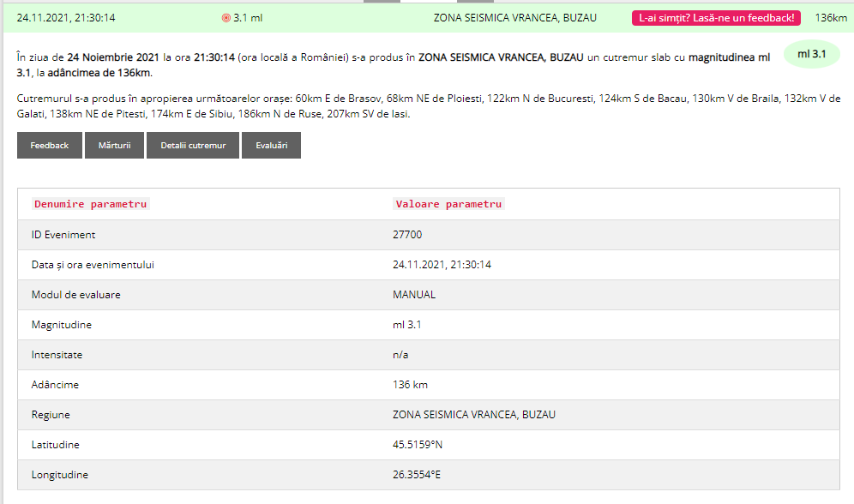Select the event ID value 27700
The image size is (854, 504).
(407, 235)
